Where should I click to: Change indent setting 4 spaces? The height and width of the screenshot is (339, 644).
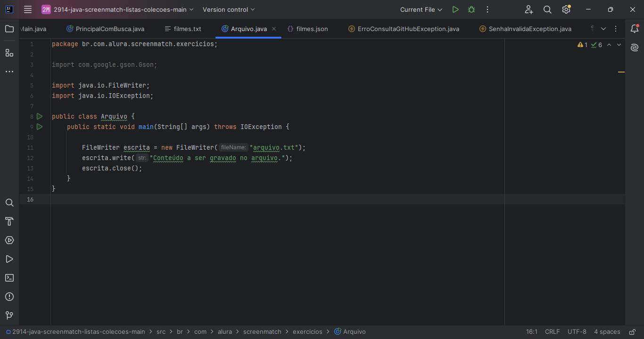607,331
